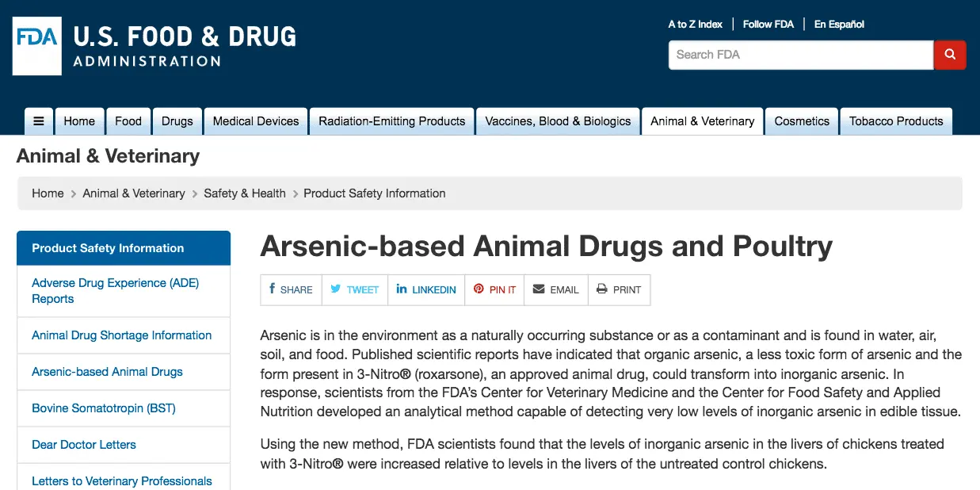Screen dimensions: 980x490
Task: Switch site language via En Español
Action: [839, 25]
